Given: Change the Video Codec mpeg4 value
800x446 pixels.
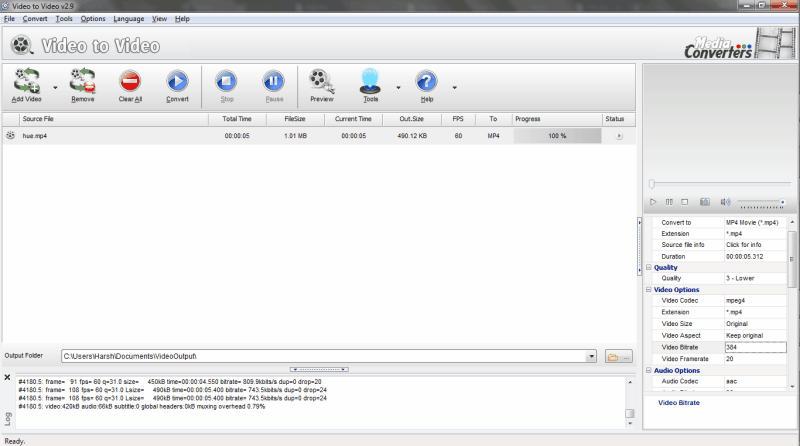Looking at the screenshot, I should point(755,301).
